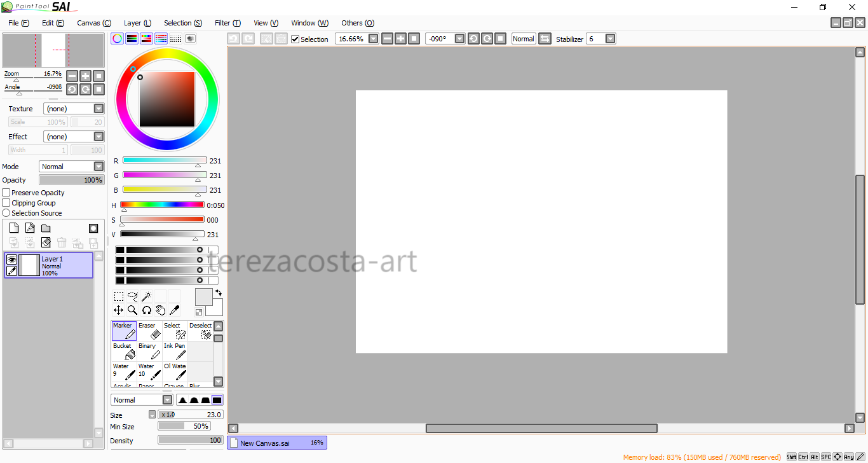Add a layer mask to the layer
This screenshot has height=463, width=868.
[x=93, y=228]
